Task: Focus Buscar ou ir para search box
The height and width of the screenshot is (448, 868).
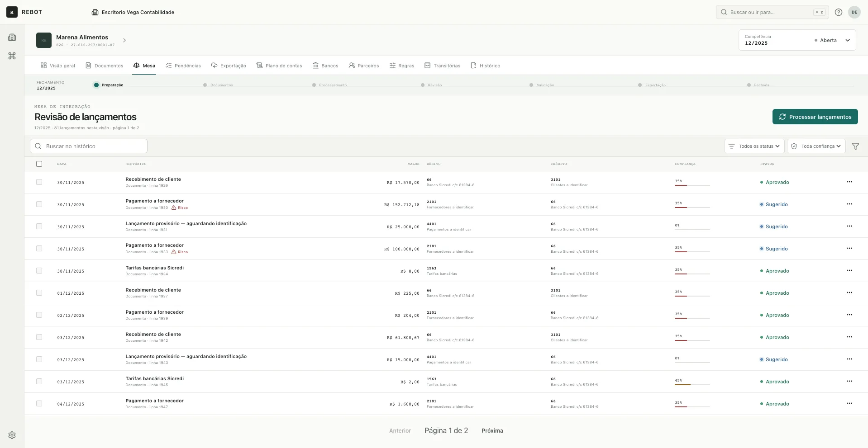Action: [772, 12]
